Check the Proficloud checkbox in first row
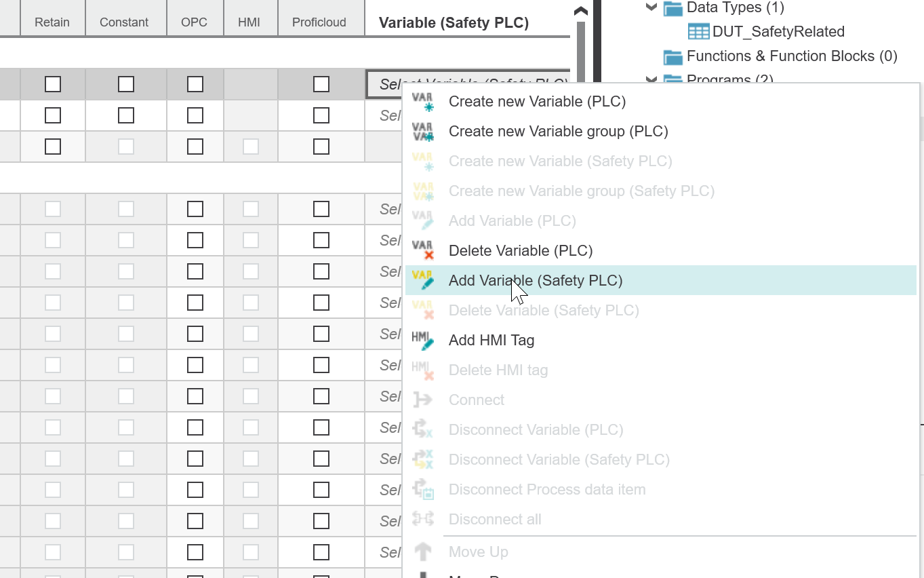This screenshot has height=578, width=924. [x=321, y=84]
